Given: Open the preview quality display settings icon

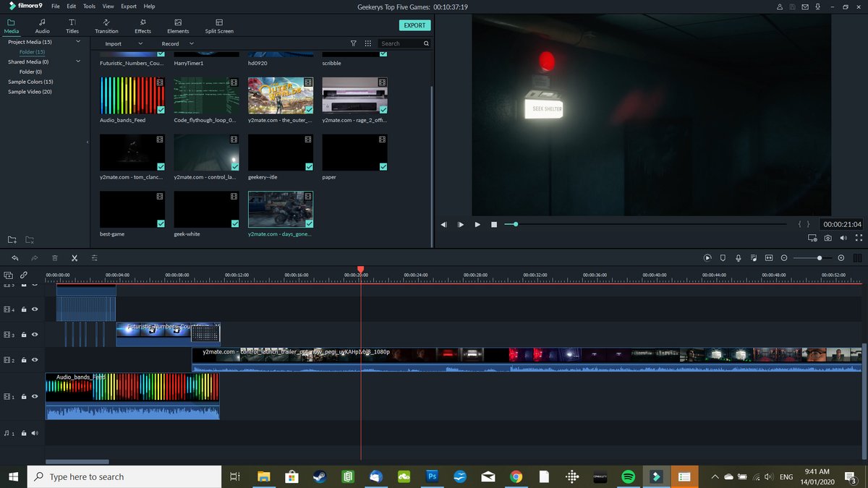Looking at the screenshot, I should click(812, 238).
